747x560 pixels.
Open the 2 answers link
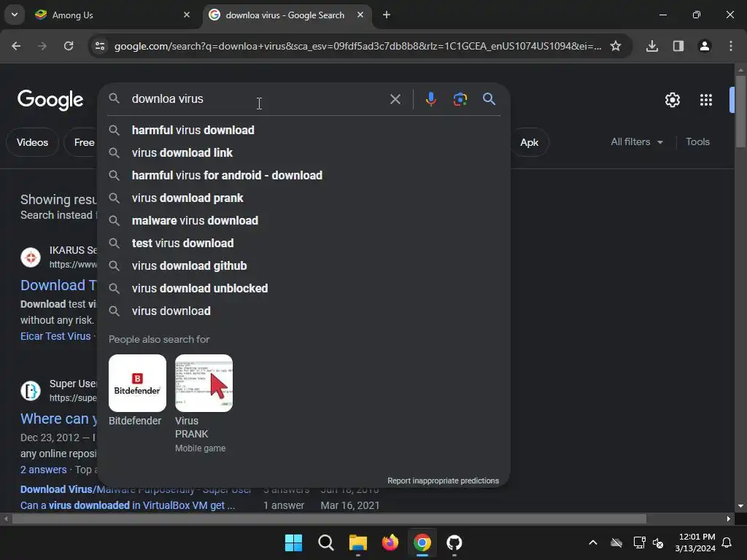pyautogui.click(x=43, y=470)
